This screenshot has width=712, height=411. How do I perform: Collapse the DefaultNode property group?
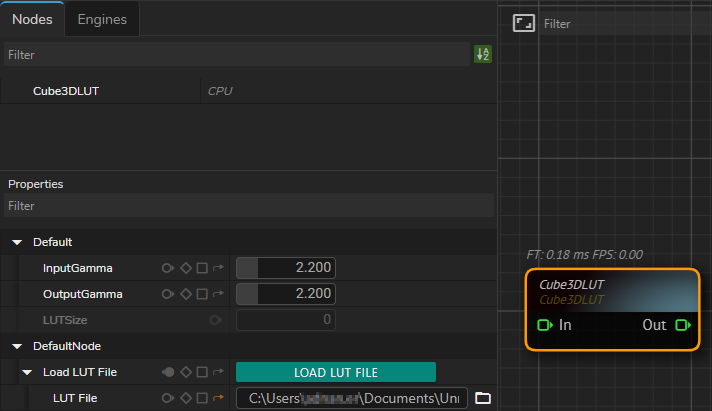coord(17,346)
